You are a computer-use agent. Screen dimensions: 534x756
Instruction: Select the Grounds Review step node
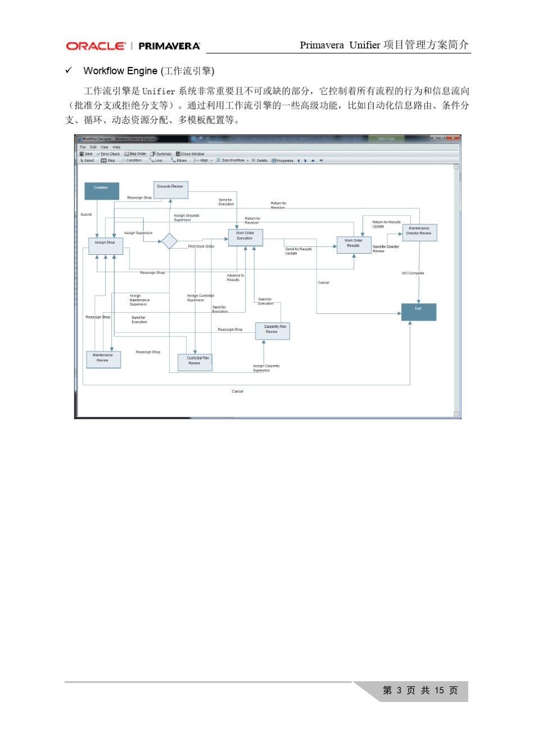[171, 190]
